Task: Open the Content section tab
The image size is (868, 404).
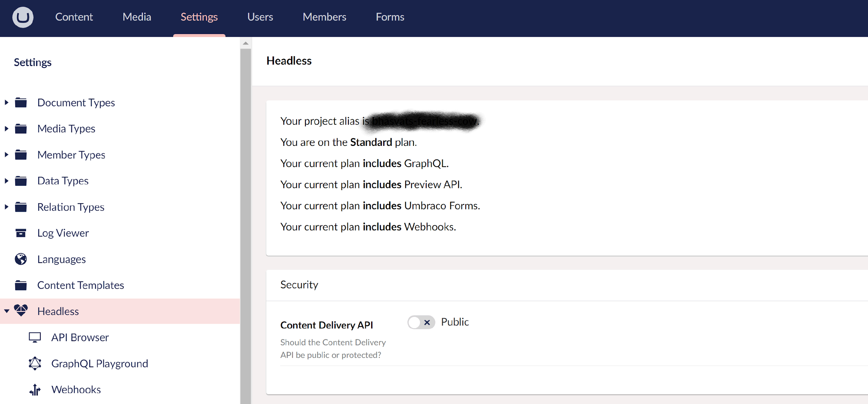Action: tap(74, 17)
